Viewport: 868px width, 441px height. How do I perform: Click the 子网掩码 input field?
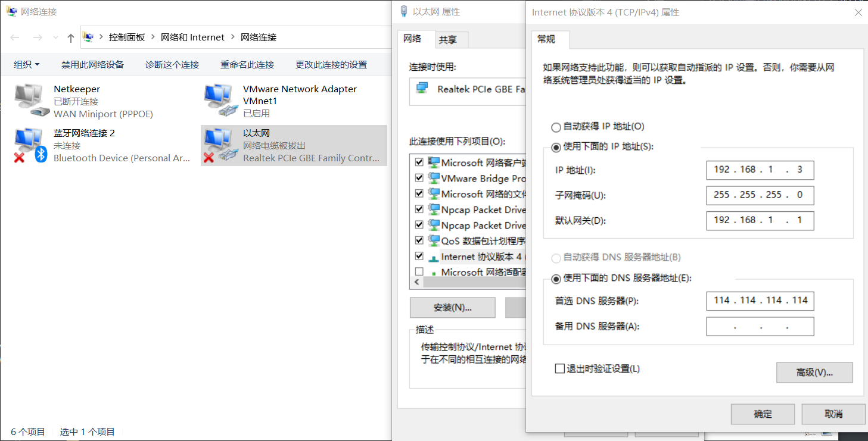[x=760, y=195]
